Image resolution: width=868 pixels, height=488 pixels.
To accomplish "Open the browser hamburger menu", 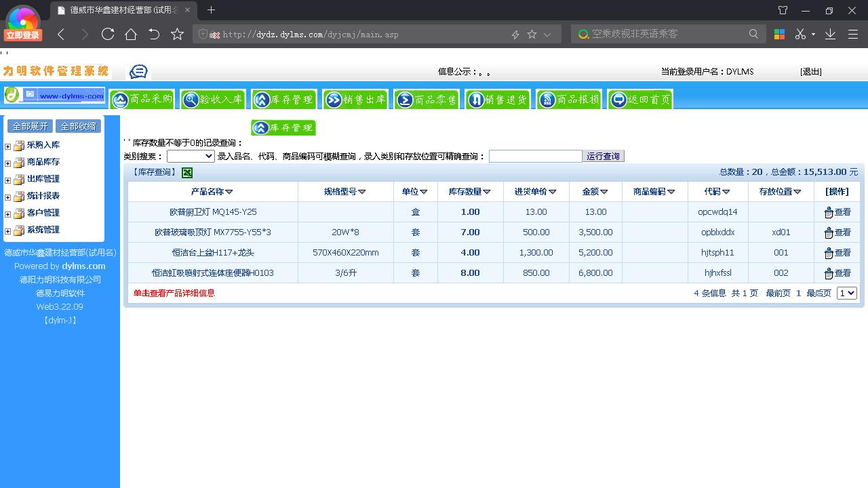I will [852, 34].
